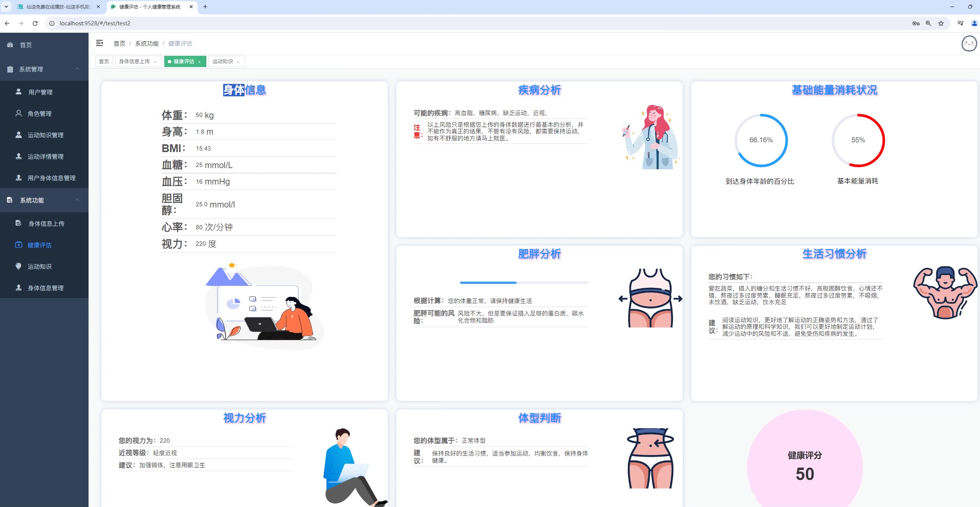Click the 健康评估 medical icon in sidebar
The height and width of the screenshot is (507, 980).
18,245
